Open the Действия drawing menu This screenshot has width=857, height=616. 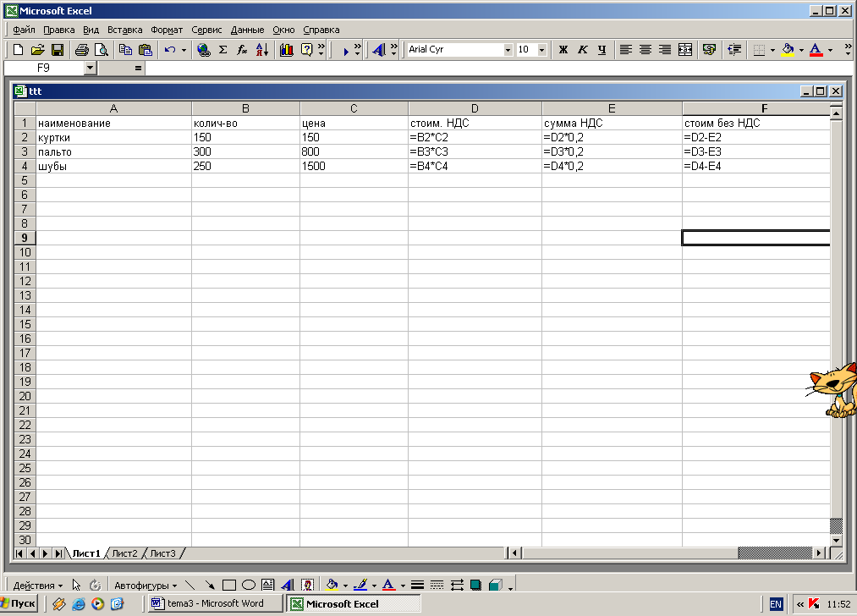tap(37, 586)
